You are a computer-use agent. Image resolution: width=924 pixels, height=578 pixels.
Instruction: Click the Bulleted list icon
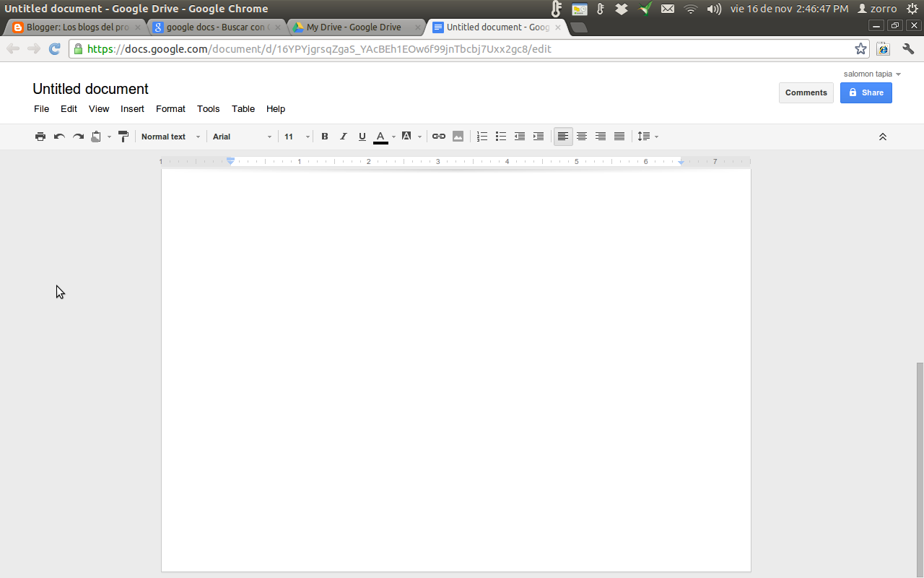500,136
